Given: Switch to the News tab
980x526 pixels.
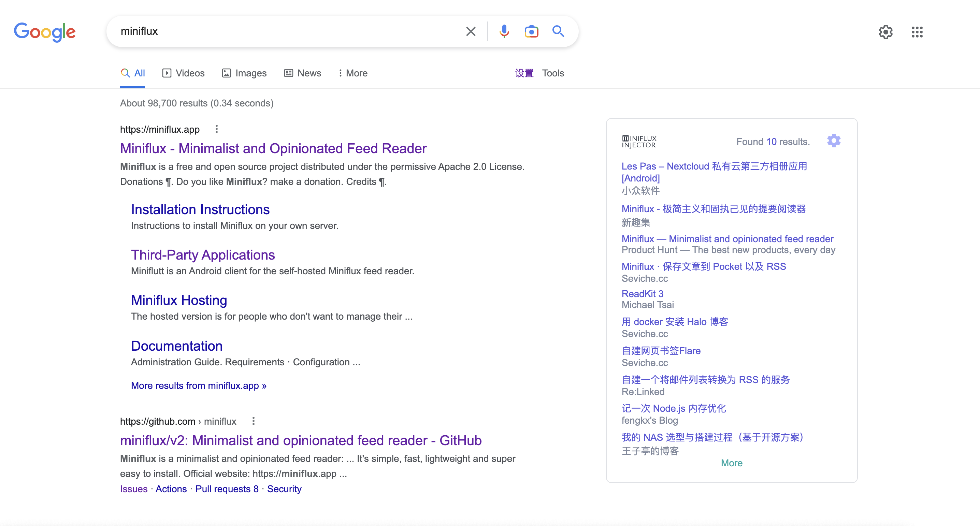Looking at the screenshot, I should 303,73.
